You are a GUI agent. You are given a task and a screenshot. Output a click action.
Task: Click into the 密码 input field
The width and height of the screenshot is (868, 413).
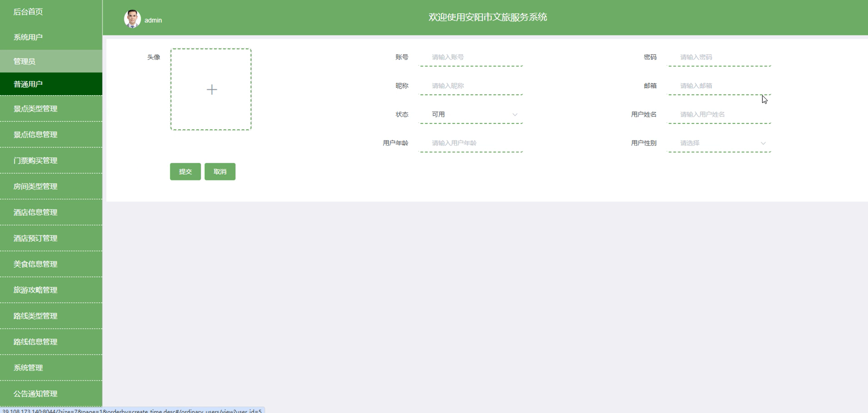[719, 57]
